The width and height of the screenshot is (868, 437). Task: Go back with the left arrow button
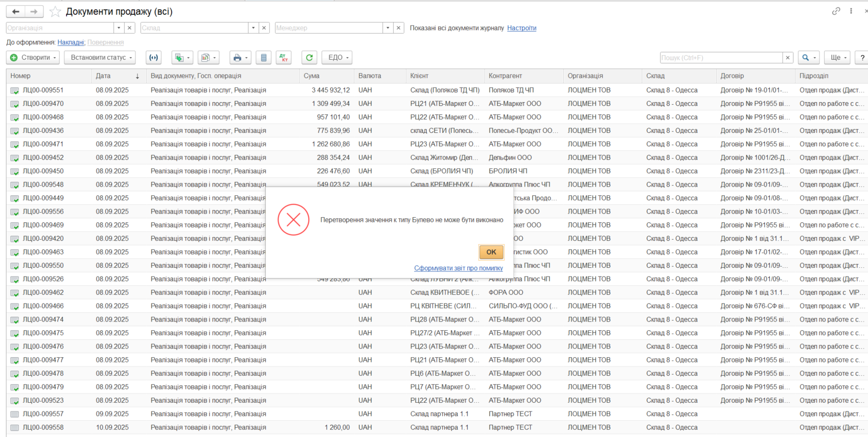click(15, 11)
